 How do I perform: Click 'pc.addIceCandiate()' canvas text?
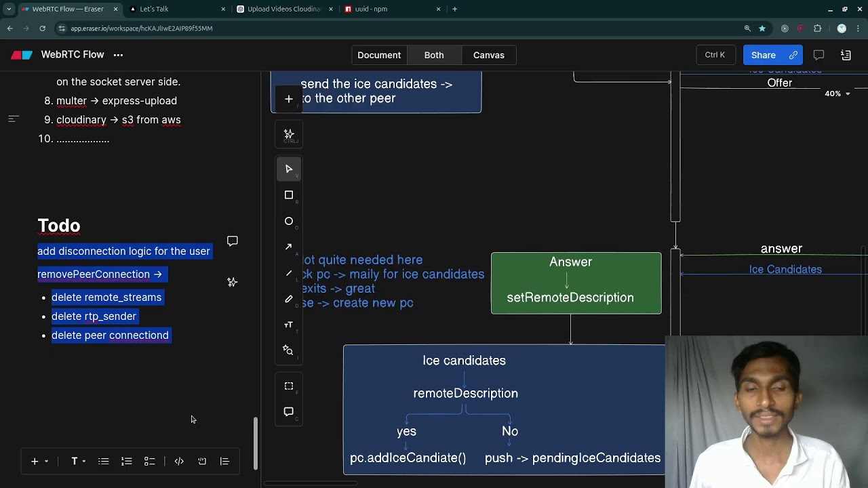[x=408, y=458]
